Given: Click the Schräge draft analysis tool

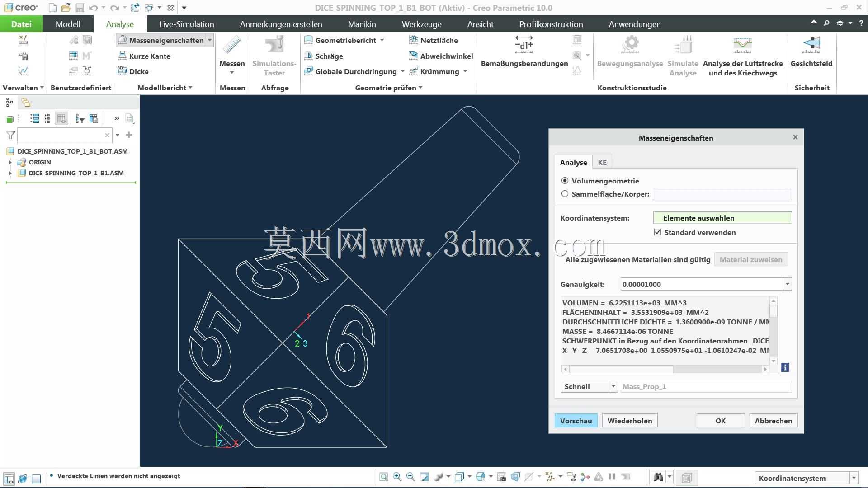Looking at the screenshot, I should pyautogui.click(x=324, y=56).
